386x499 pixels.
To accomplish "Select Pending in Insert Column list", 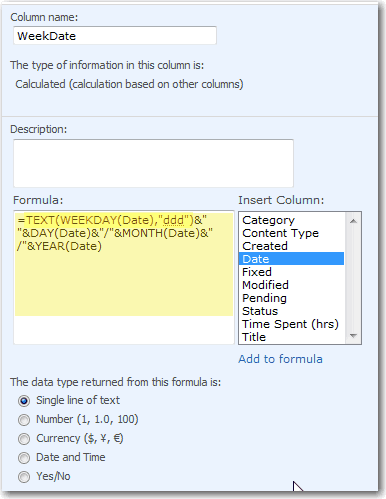I will click(292, 298).
